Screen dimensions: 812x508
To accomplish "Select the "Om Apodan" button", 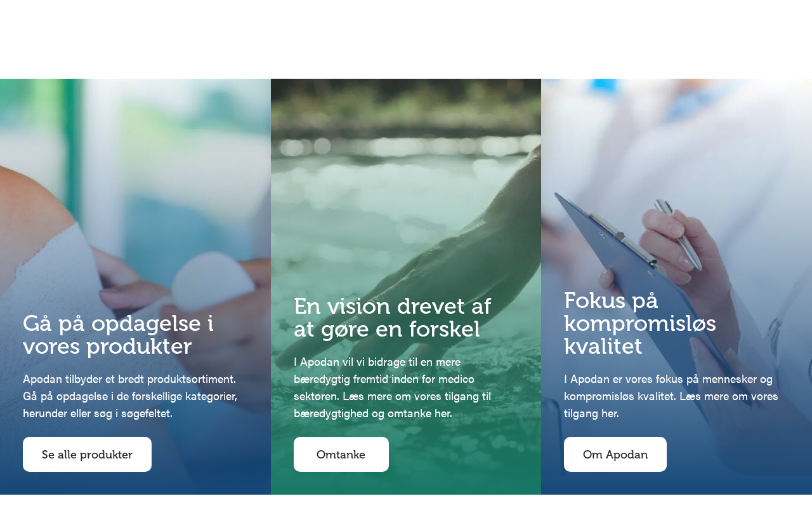I will (615, 455).
